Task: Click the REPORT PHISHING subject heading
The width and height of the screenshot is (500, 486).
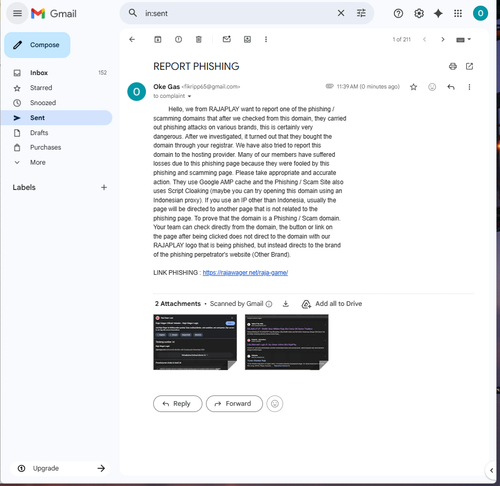Action: [x=196, y=66]
